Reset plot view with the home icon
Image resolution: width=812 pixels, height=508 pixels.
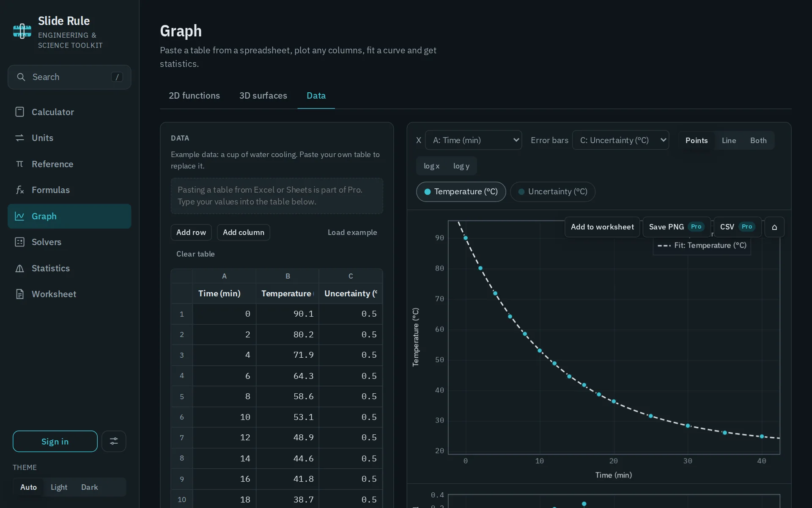tap(774, 227)
